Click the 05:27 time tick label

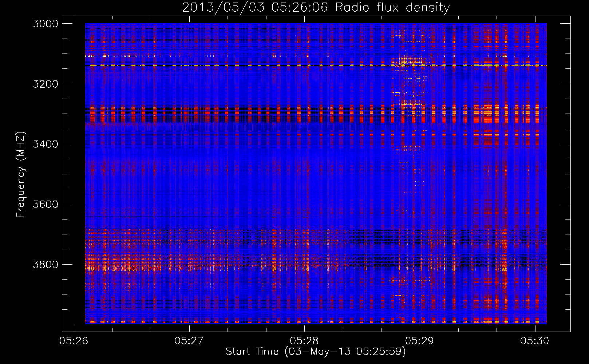pyautogui.click(x=189, y=341)
